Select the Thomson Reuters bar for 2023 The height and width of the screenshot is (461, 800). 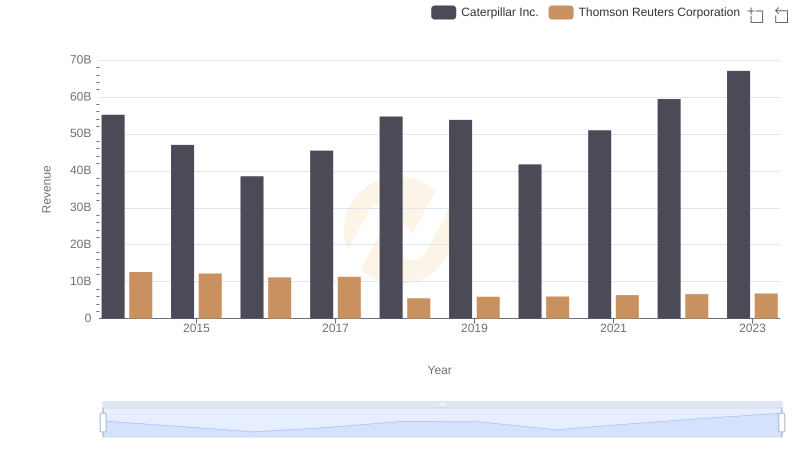[766, 306]
